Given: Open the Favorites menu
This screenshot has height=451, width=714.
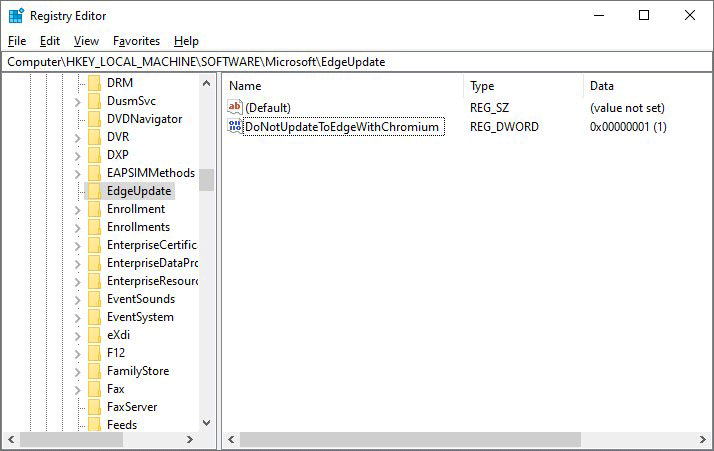Looking at the screenshot, I should point(136,41).
